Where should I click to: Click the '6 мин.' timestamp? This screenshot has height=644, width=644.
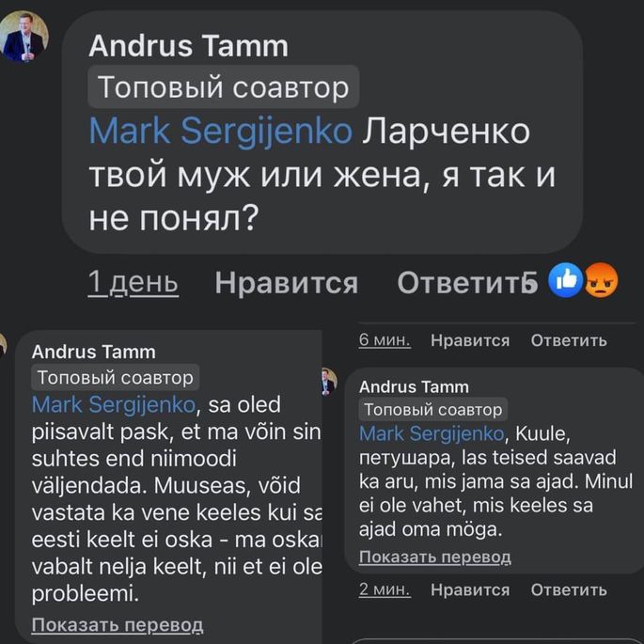(385, 340)
